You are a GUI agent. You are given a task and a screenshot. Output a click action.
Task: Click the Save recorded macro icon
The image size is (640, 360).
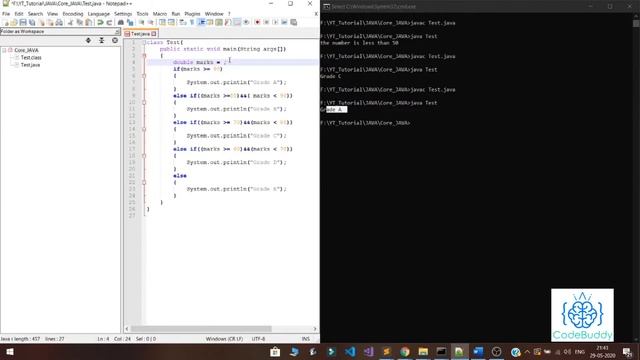coord(293,22)
